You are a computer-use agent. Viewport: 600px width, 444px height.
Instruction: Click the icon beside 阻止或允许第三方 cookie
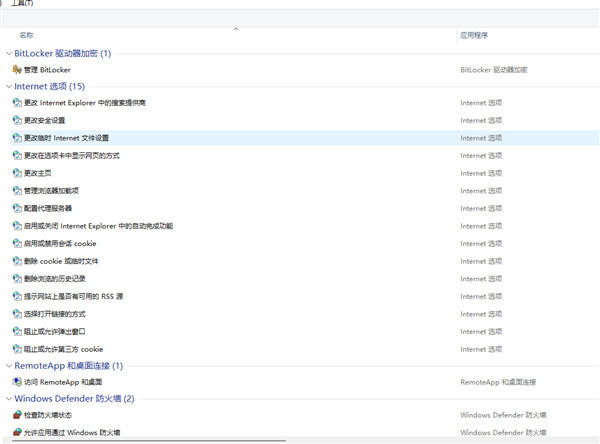[17, 349]
